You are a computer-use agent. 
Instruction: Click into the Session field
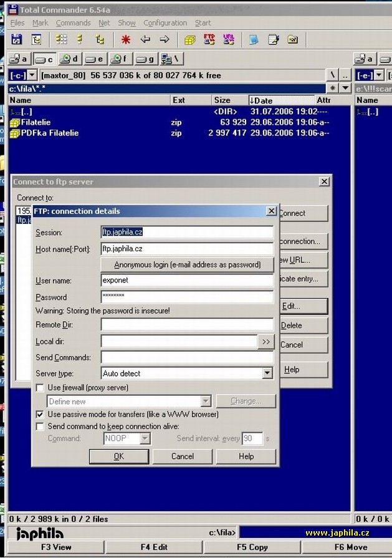(x=188, y=232)
